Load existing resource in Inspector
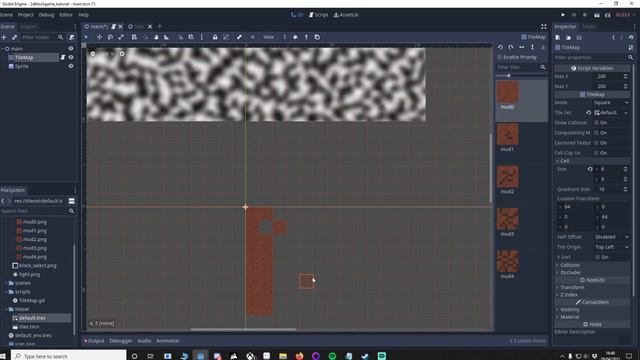Viewport: 640px width, 360px height. (568, 37)
